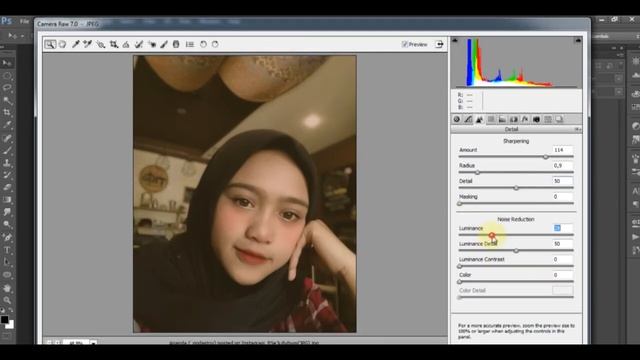The height and width of the screenshot is (360, 640).
Task: Click the Amount value field showing 114
Action: [562, 150]
